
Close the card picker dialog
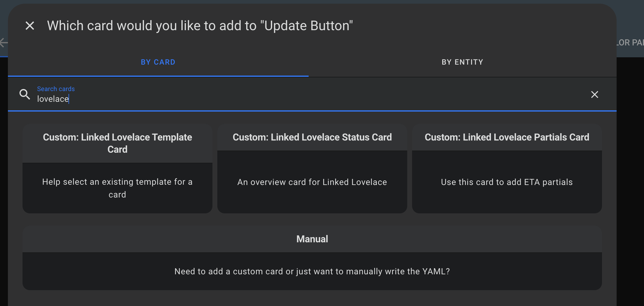[x=30, y=25]
